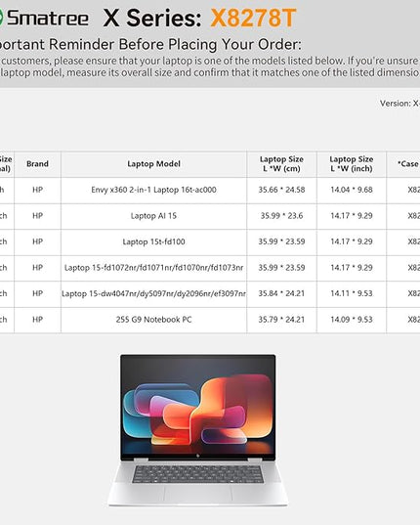Click the Laptop 15-dw4047nr model row
Viewport: 420px width, 525px height.
tap(210, 293)
